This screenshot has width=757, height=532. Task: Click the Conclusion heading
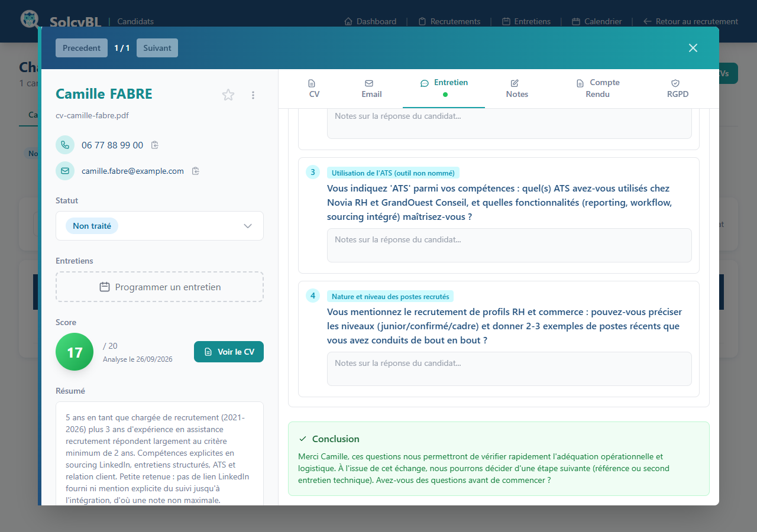pos(335,439)
